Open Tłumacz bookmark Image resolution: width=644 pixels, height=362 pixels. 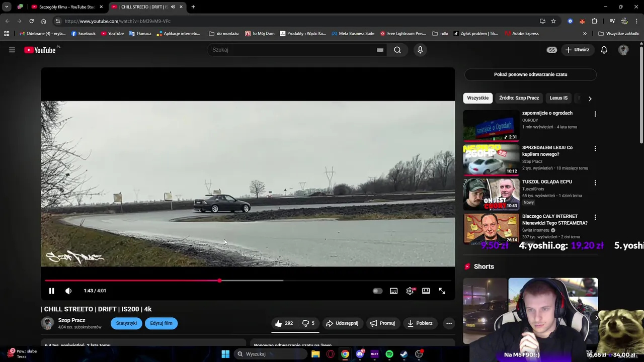(x=140, y=34)
